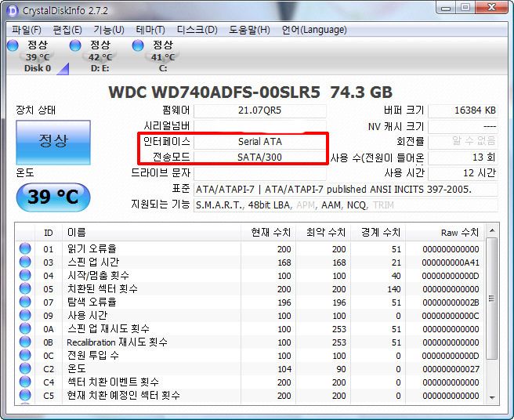The image size is (514, 420).
Task: Click the power-on hours value 12 시간
Action: pos(463,173)
